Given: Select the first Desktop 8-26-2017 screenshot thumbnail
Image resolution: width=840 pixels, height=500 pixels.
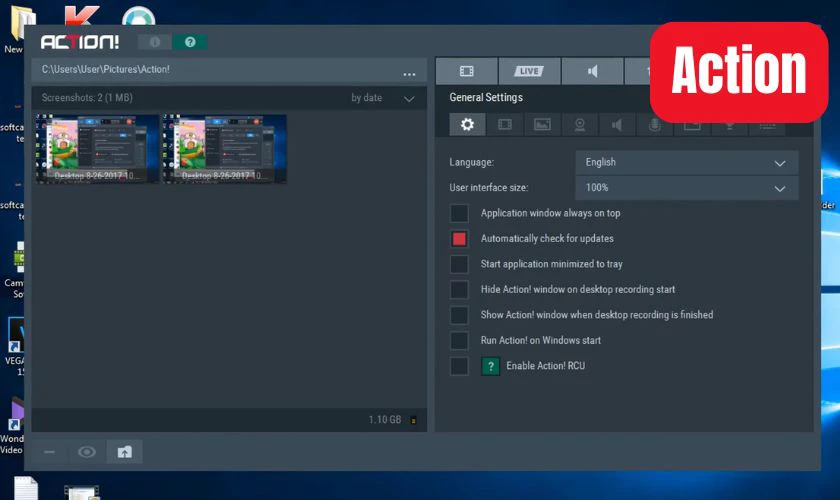Looking at the screenshot, I should (x=98, y=148).
